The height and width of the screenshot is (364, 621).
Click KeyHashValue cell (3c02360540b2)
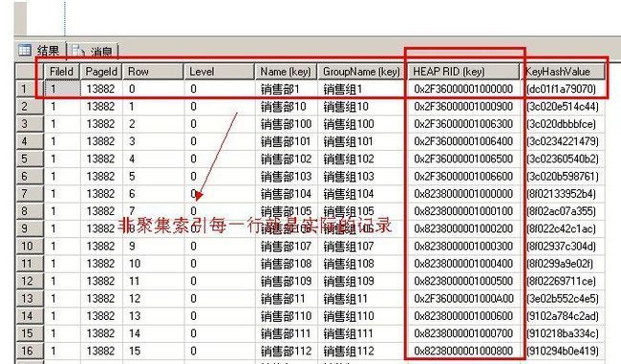[x=562, y=159]
